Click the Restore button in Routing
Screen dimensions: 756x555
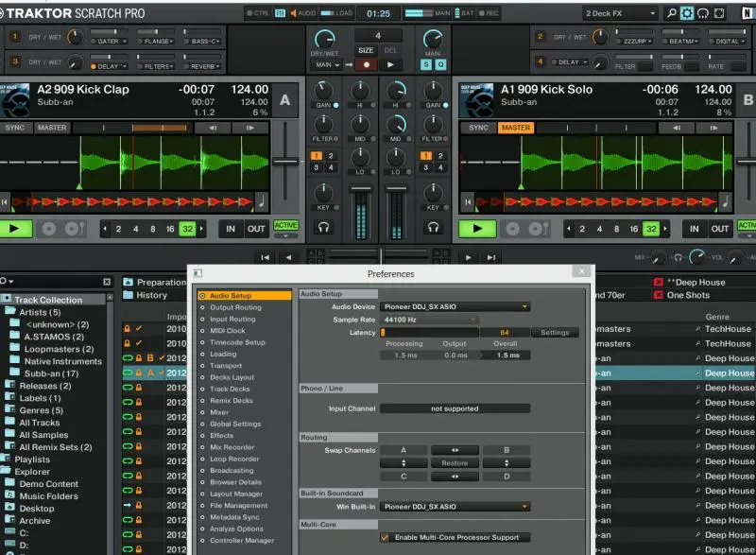(455, 463)
